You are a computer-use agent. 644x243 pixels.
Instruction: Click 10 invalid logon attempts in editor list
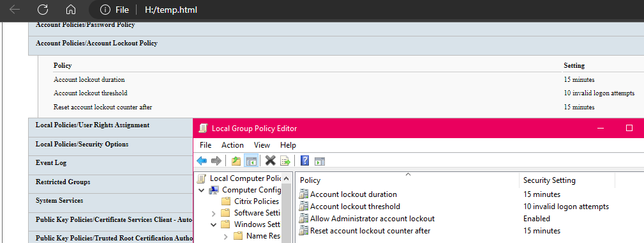click(566, 207)
